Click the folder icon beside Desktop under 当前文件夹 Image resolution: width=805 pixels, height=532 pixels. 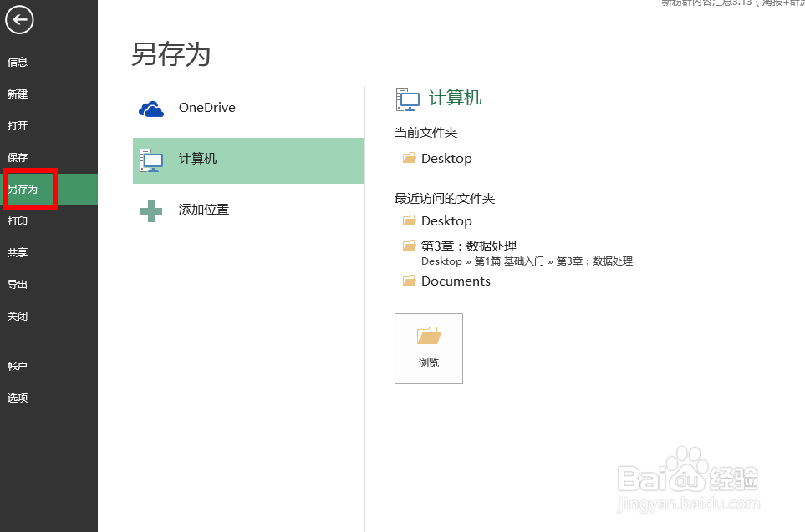(409, 158)
